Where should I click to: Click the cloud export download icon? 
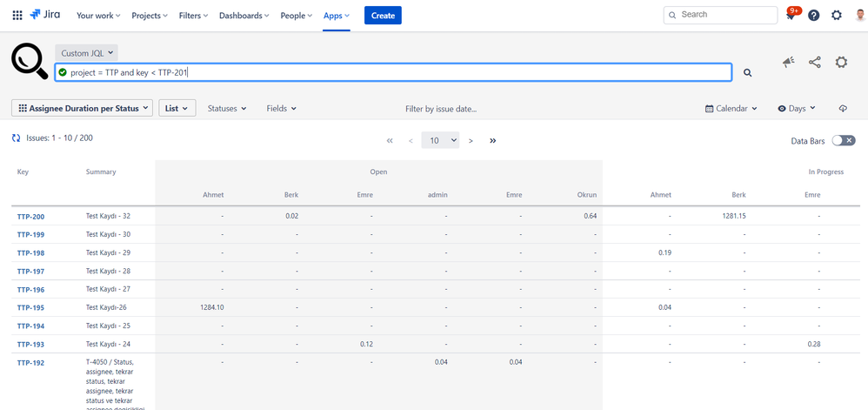[x=843, y=109]
